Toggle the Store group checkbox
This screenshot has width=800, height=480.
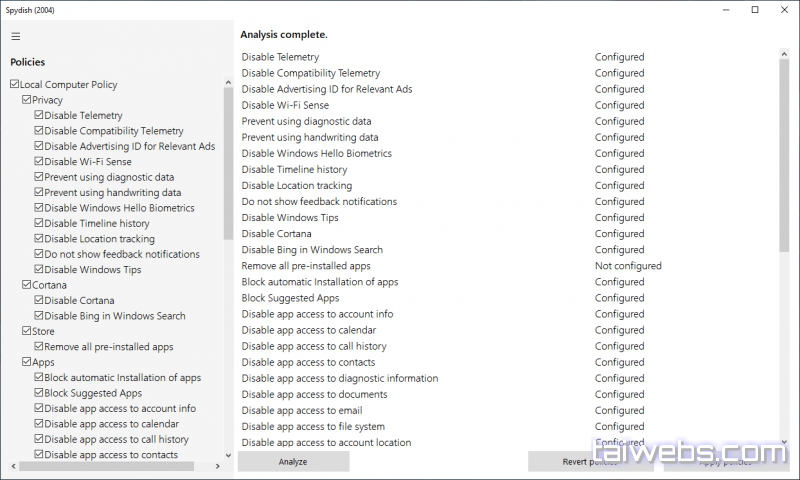point(27,331)
